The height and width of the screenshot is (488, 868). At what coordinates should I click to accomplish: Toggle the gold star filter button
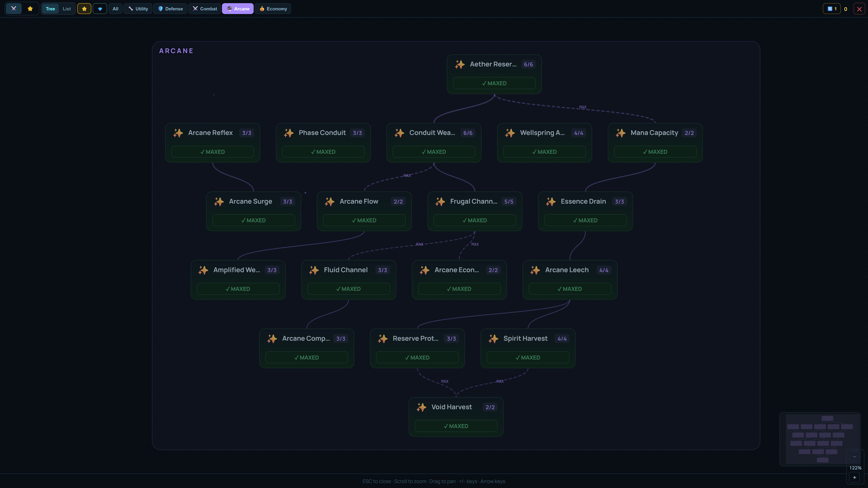84,9
